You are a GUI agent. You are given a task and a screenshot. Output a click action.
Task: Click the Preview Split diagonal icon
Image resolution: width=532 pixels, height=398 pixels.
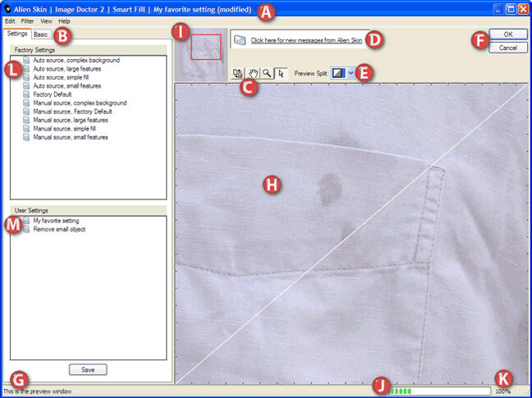pos(338,73)
